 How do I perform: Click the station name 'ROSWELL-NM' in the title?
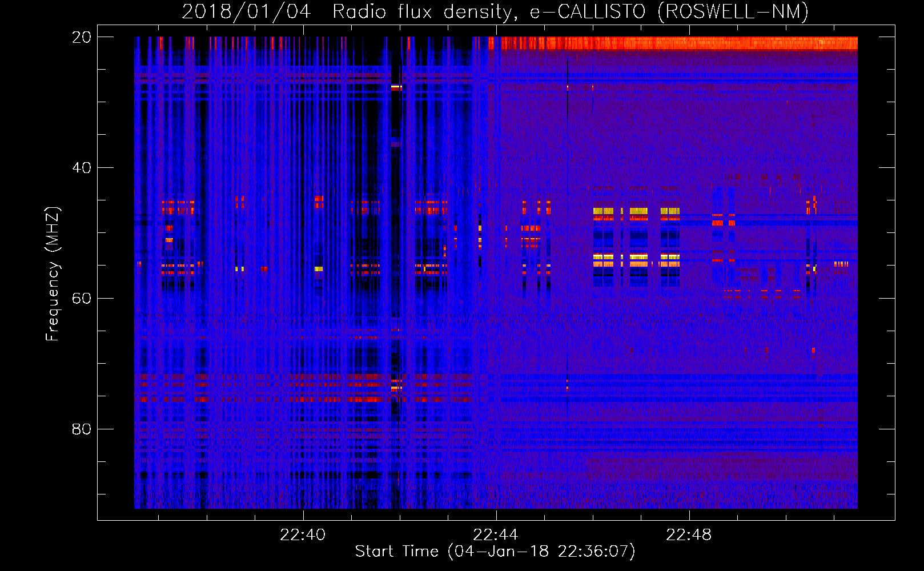[x=733, y=12]
